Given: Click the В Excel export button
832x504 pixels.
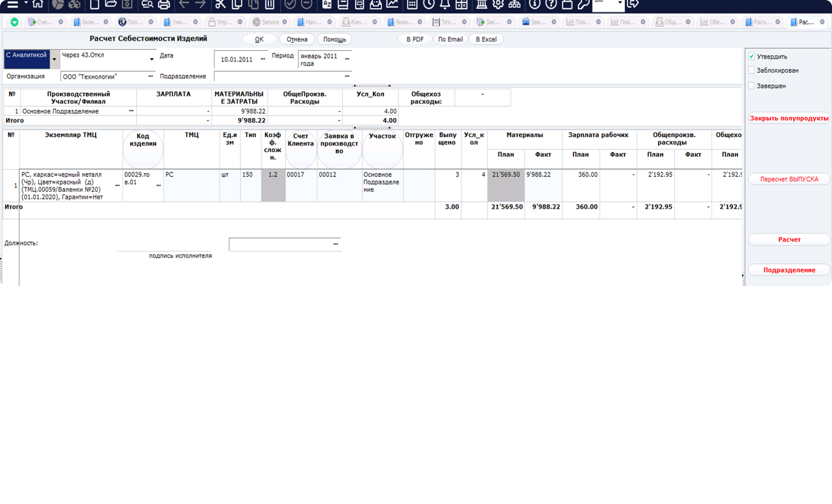Looking at the screenshot, I should [x=486, y=40].
